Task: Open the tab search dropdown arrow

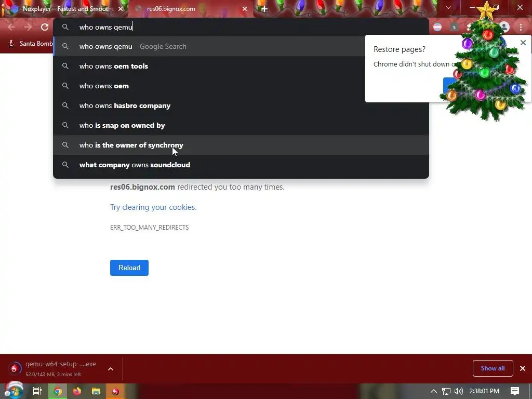Action: click(x=448, y=7)
